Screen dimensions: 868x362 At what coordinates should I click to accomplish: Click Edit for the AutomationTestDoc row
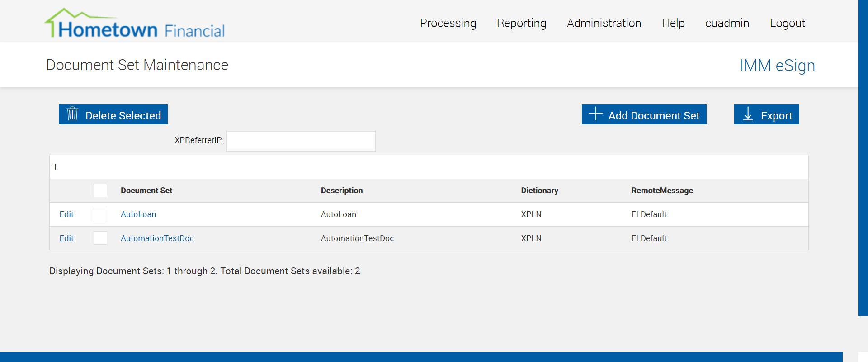[x=66, y=238]
